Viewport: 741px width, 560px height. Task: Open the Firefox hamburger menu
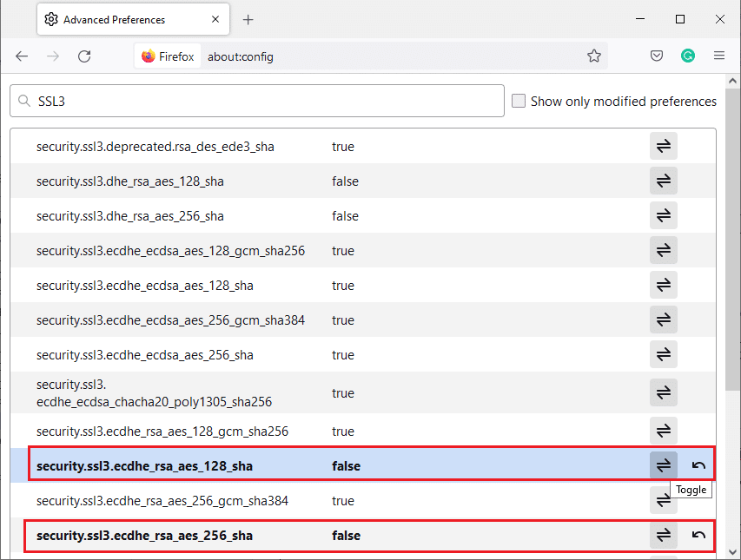pyautogui.click(x=719, y=56)
